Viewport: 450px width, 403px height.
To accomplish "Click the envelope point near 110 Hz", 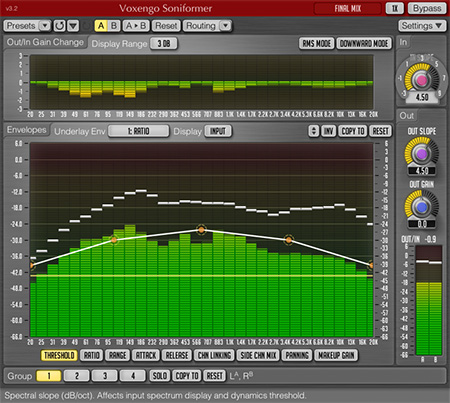I will click(x=114, y=240).
